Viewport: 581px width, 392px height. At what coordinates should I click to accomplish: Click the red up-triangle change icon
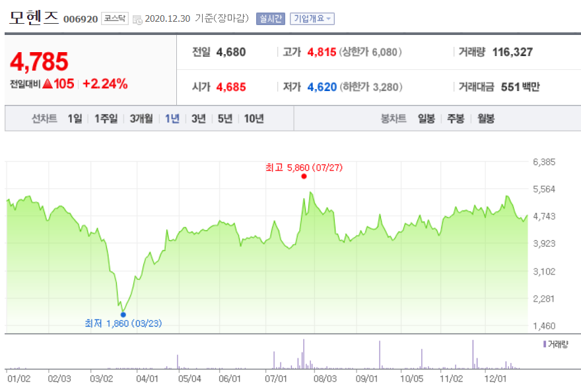tap(48, 84)
